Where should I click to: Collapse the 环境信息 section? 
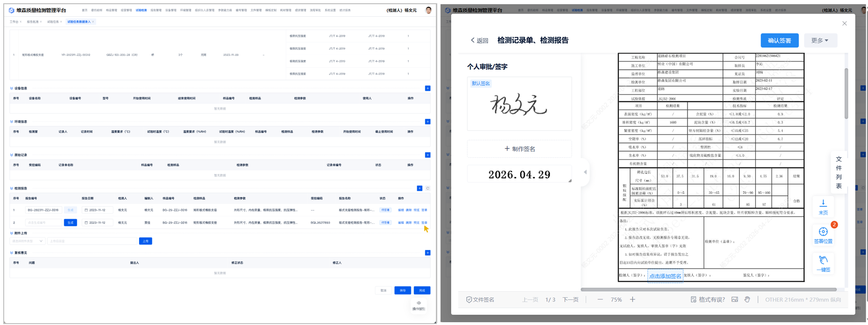[x=12, y=122]
